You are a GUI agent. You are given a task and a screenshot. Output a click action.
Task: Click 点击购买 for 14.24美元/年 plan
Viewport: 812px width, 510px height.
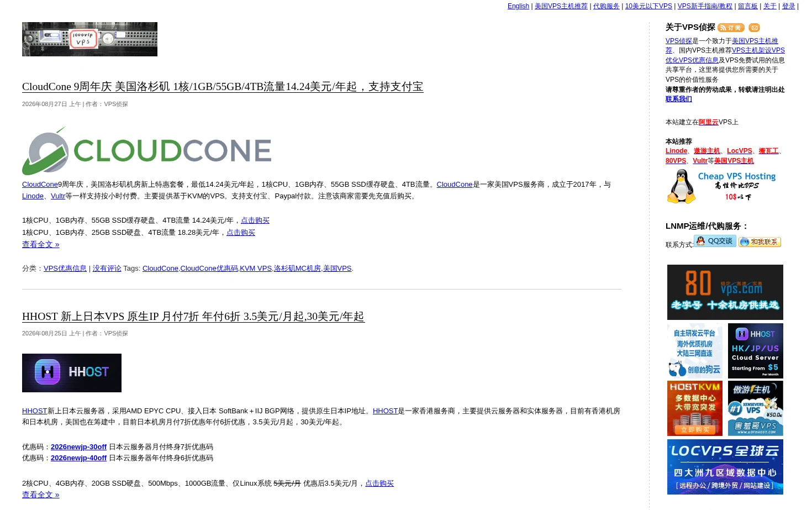[x=255, y=220]
